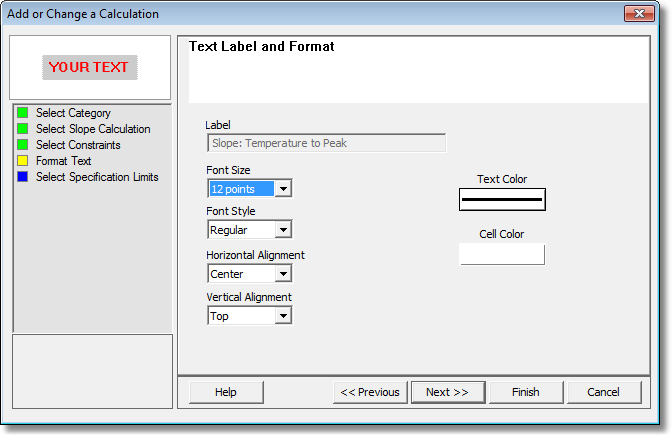
Task: Click blue square beside Select Specification Limits
Action: click(x=23, y=177)
